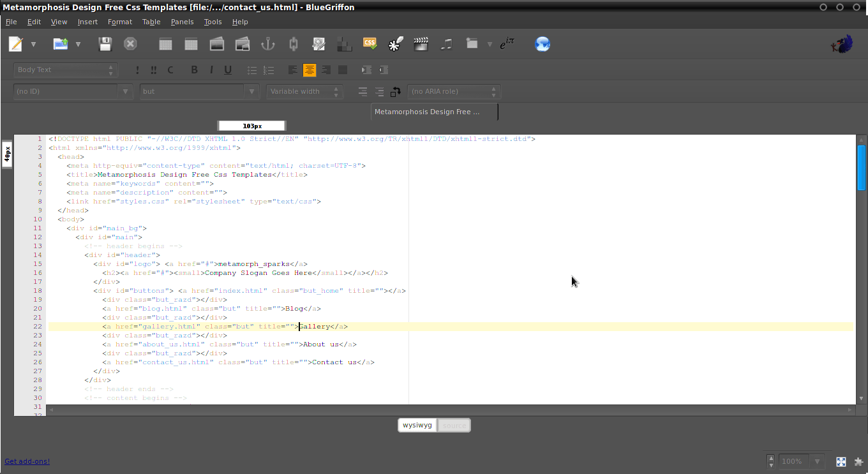868x474 pixels.
Task: Toggle Emphasis single exclamation button
Action: pos(137,70)
